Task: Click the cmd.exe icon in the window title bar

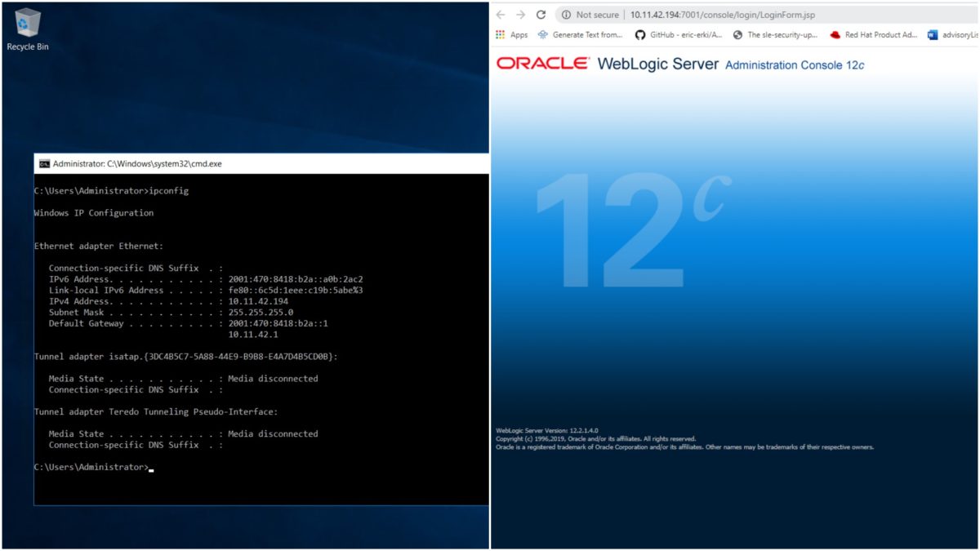Action: pos(42,162)
